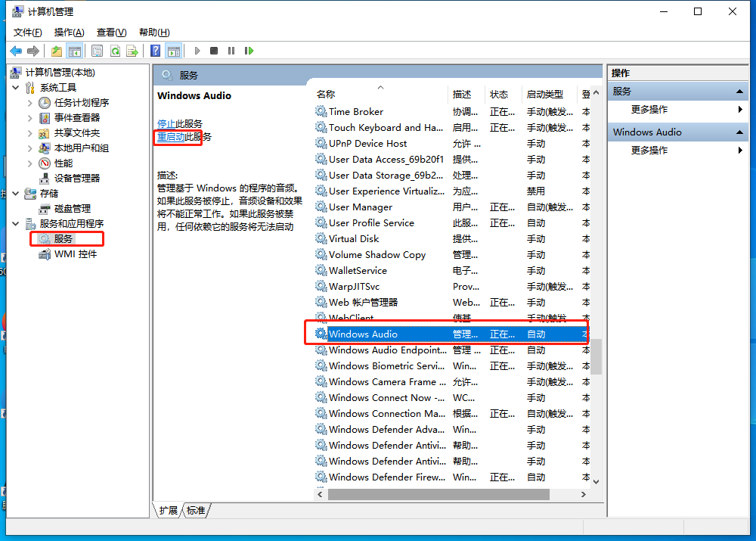Viewport: 756px width, 541px height.
Task: Toggle the Show/Hide Console Tree button
Action: point(74,51)
